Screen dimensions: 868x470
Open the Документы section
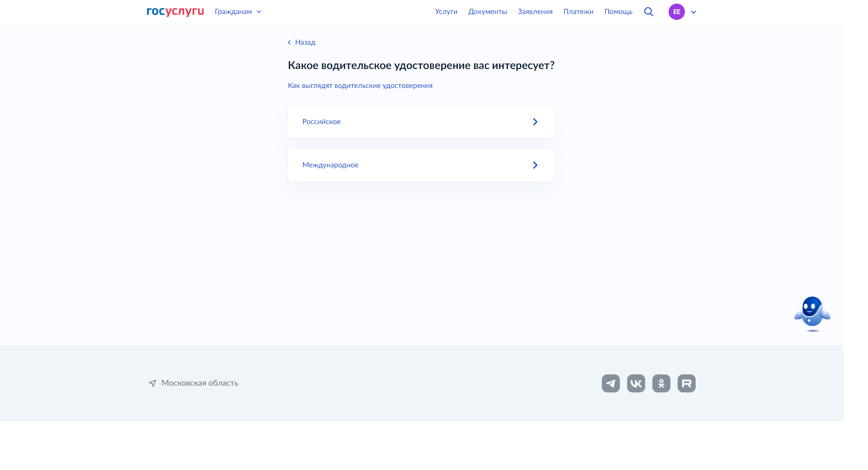click(487, 12)
